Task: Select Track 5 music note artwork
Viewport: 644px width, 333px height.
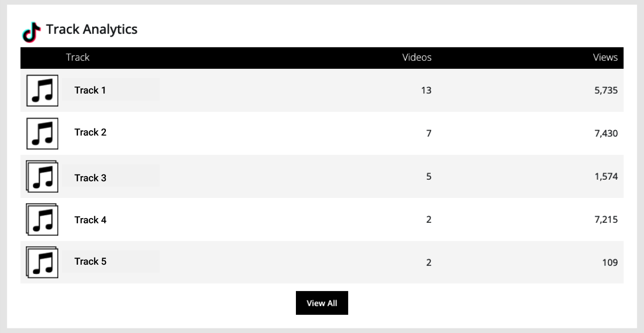Action: click(x=42, y=262)
